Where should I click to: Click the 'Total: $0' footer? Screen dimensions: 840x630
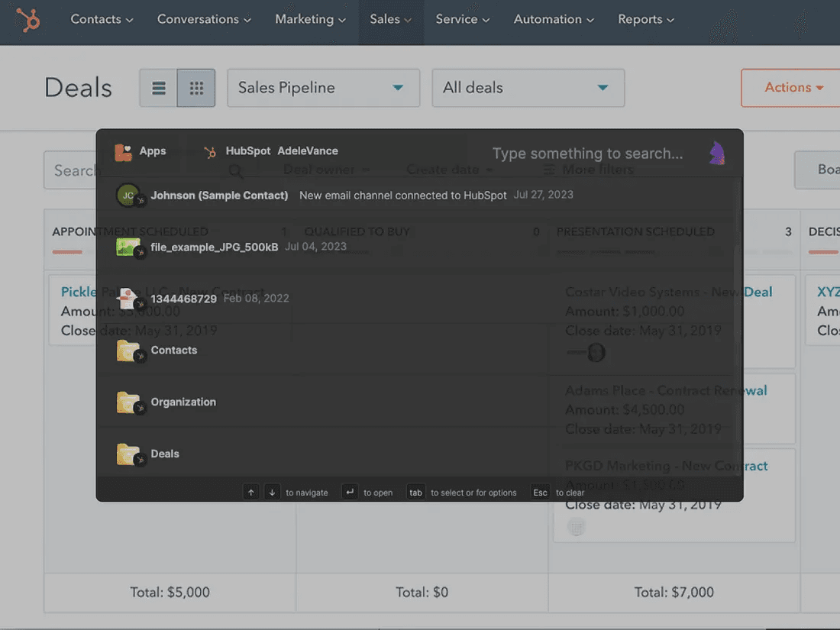coord(422,593)
